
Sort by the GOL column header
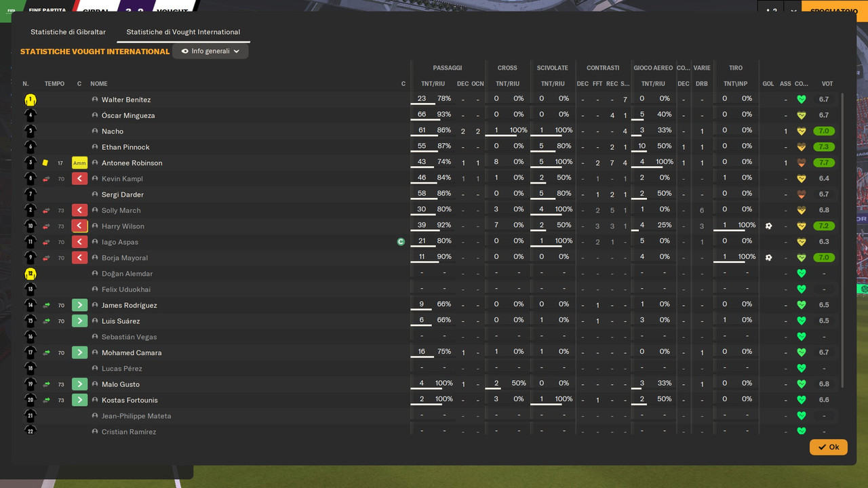pyautogui.click(x=768, y=84)
